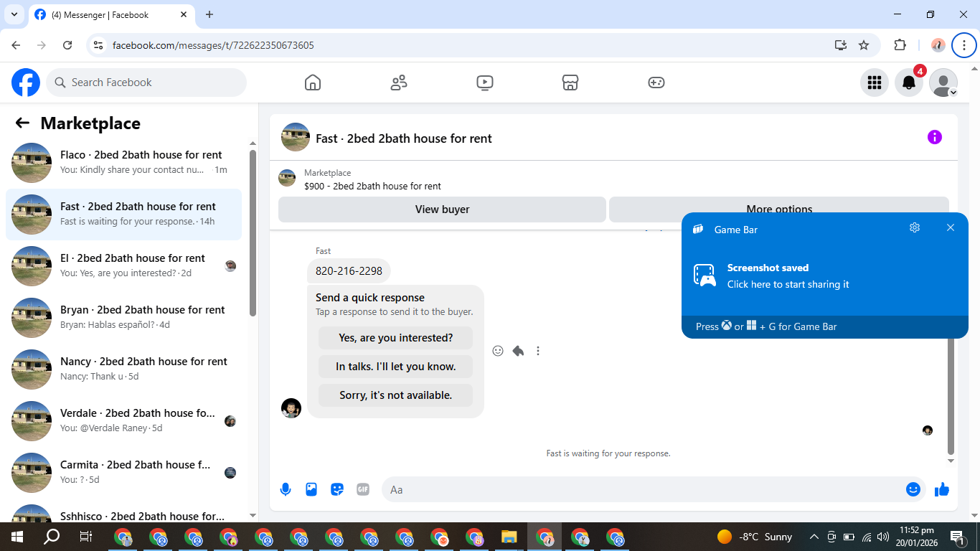Click the address bar URL
This screenshot has width=980, height=551.
(x=213, y=45)
